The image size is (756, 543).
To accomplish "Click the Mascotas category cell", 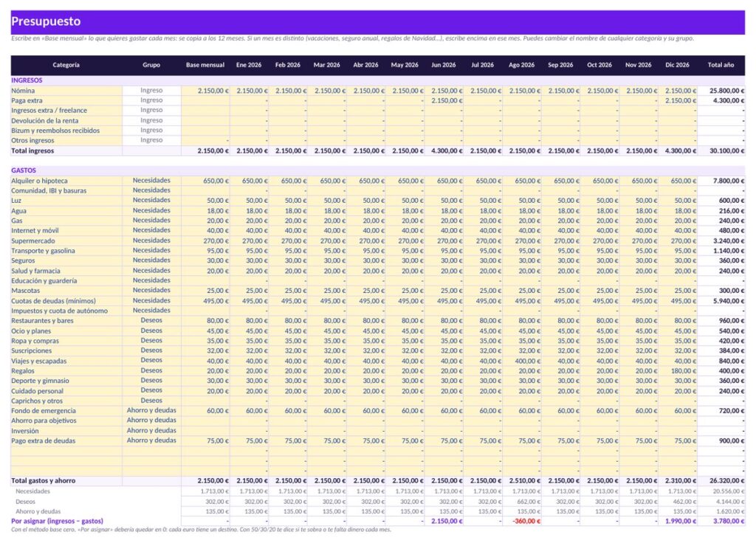I will (66, 291).
